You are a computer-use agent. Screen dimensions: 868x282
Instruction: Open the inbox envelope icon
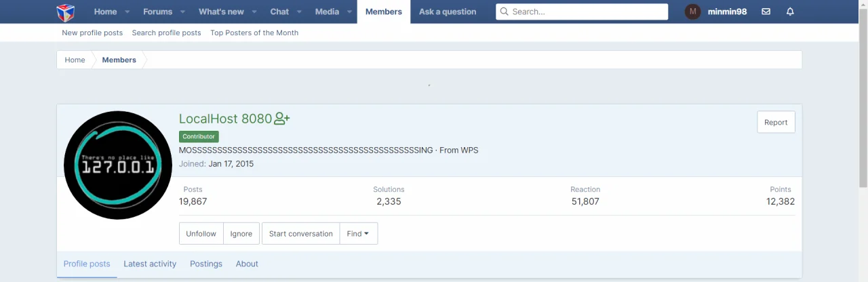pyautogui.click(x=766, y=12)
